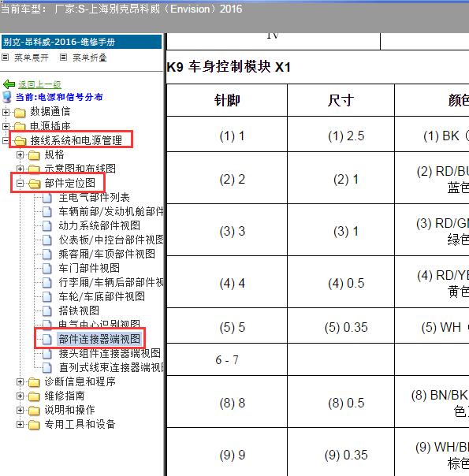
Task: Expand the 电源插座 tree node
Action: pos(6,126)
